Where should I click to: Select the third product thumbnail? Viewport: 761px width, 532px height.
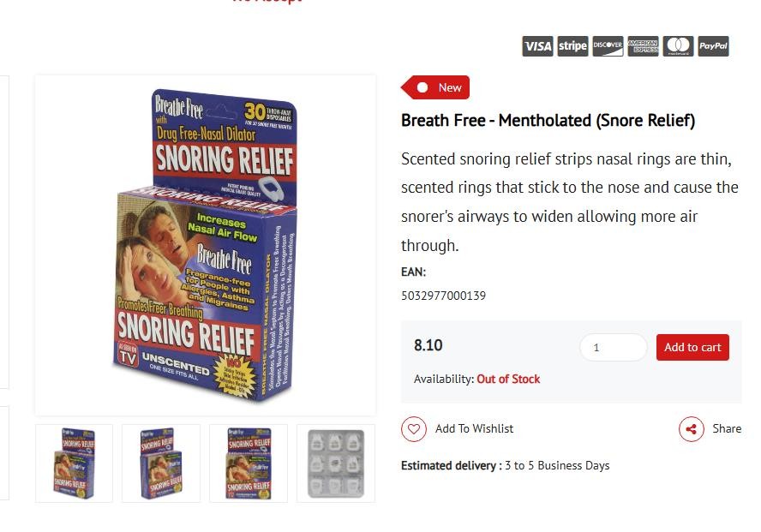coord(249,463)
